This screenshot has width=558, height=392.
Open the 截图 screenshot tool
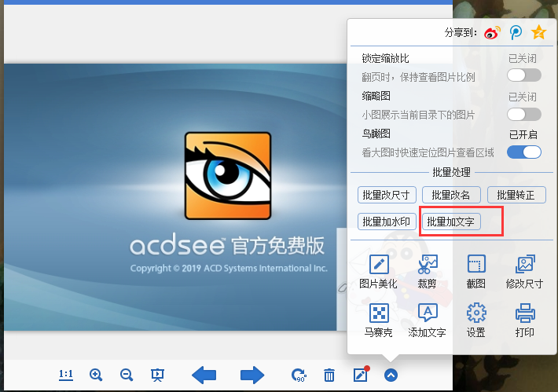click(476, 272)
